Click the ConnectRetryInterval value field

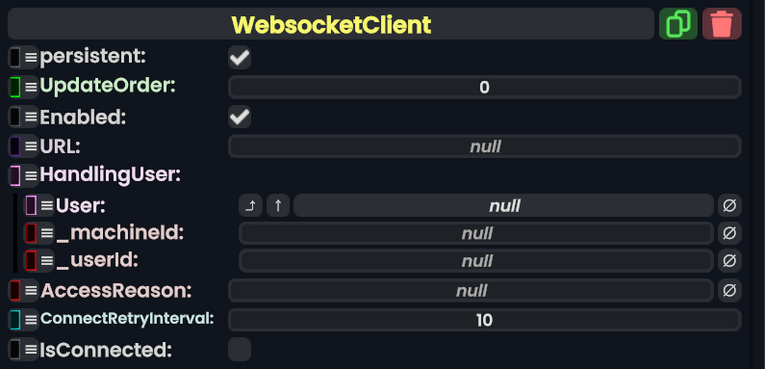(x=484, y=320)
